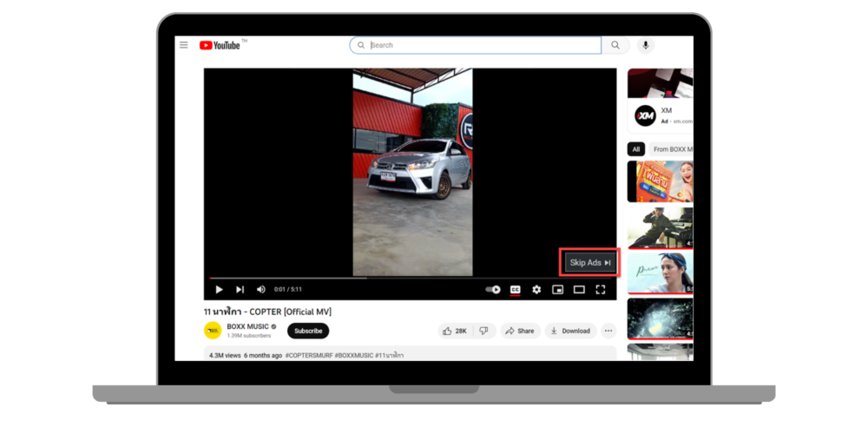The image size is (868, 427).
Task: Play the video with the play button
Action: click(x=220, y=289)
